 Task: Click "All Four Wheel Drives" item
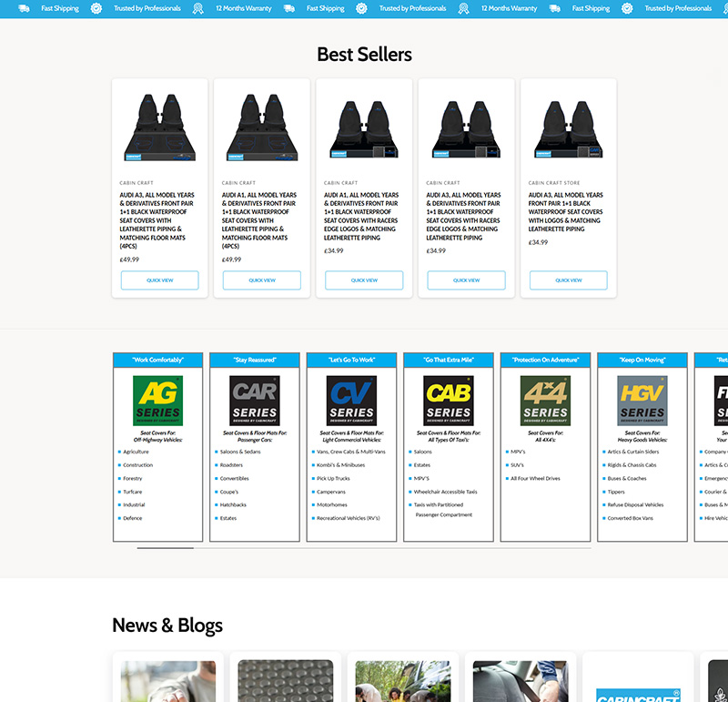535,479
